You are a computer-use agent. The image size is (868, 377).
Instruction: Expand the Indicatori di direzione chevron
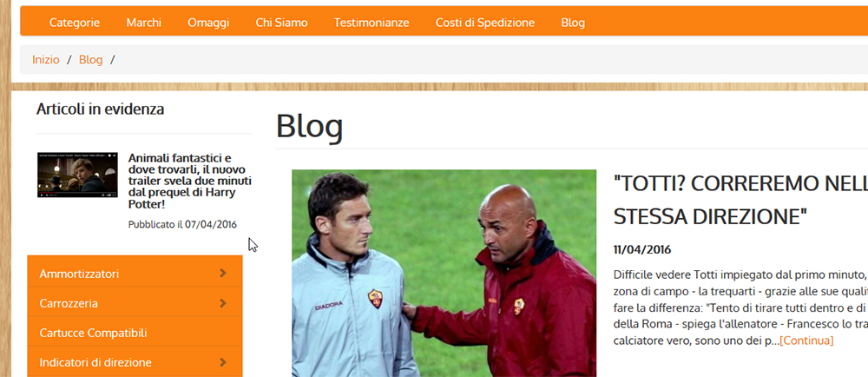(x=223, y=362)
